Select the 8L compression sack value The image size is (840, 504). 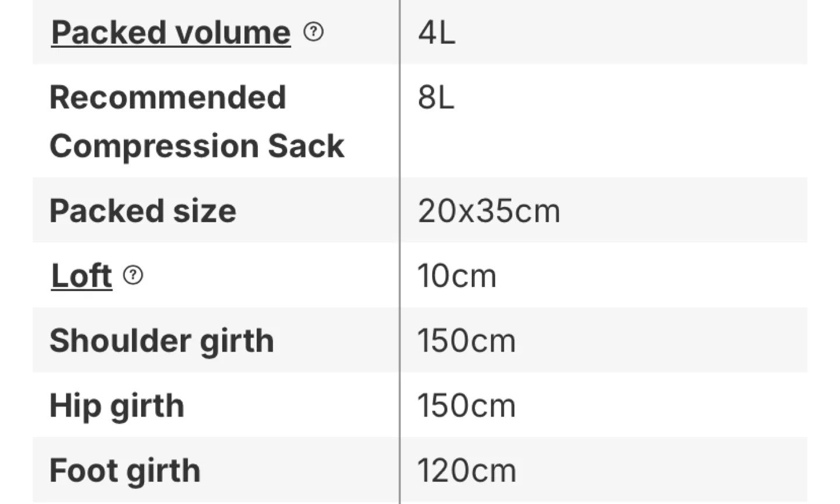click(437, 98)
